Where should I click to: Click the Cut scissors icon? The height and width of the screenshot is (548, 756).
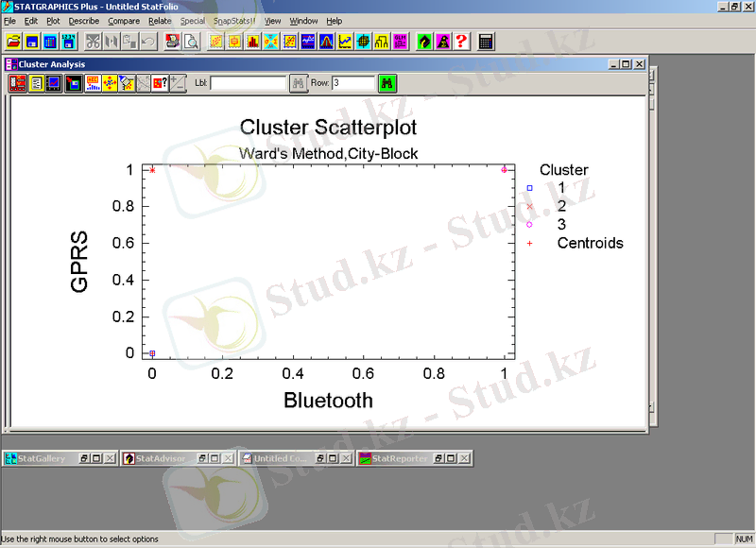click(93, 42)
